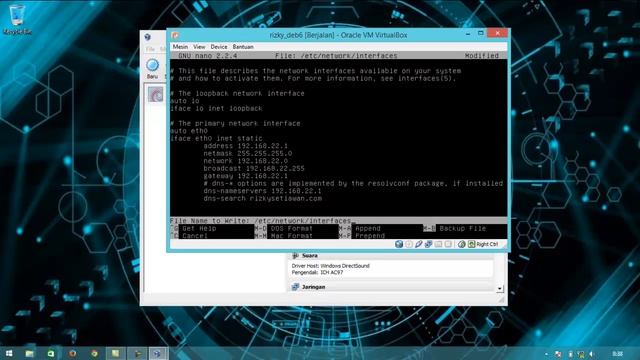
Task: Click the DOS Format shortcut in nano
Action: (291, 229)
